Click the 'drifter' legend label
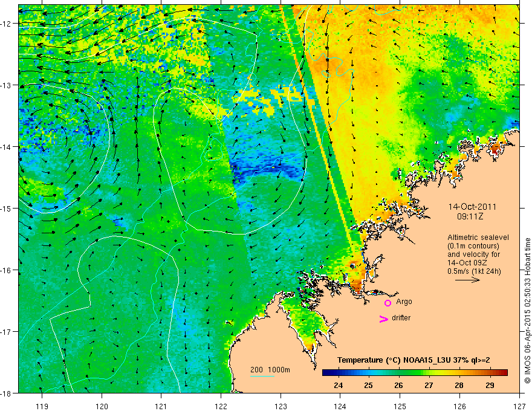Image resolution: width=532 pixels, height=411 pixels. tap(401, 318)
